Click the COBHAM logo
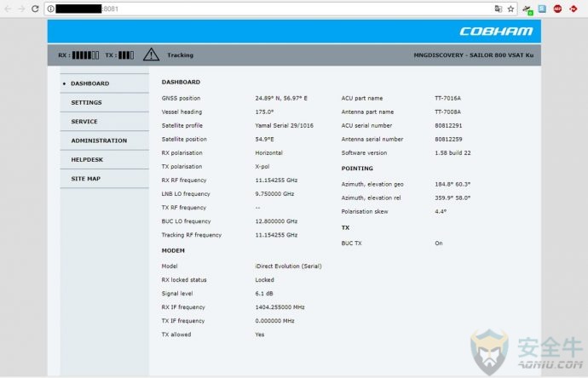This screenshot has width=588, height=378. 496,31
